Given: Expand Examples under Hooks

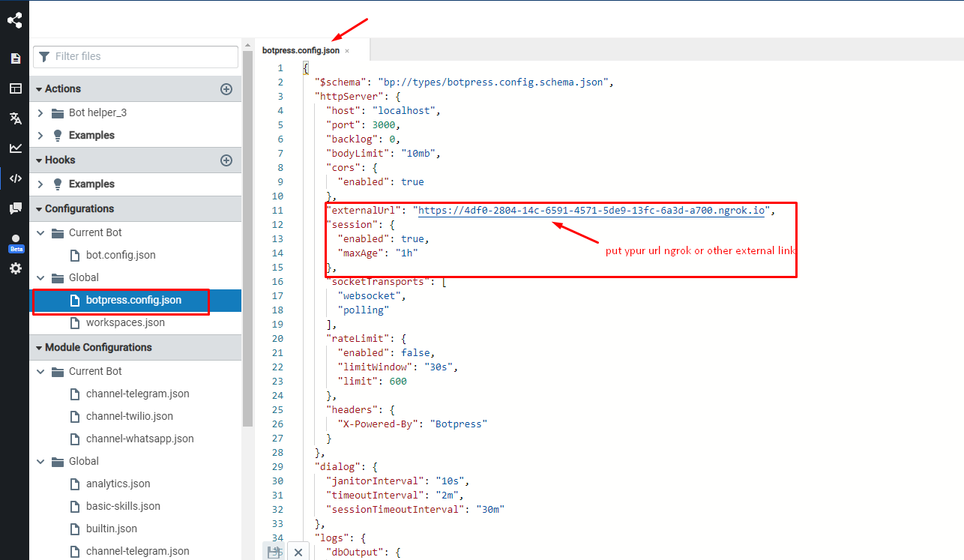Looking at the screenshot, I should [42, 184].
